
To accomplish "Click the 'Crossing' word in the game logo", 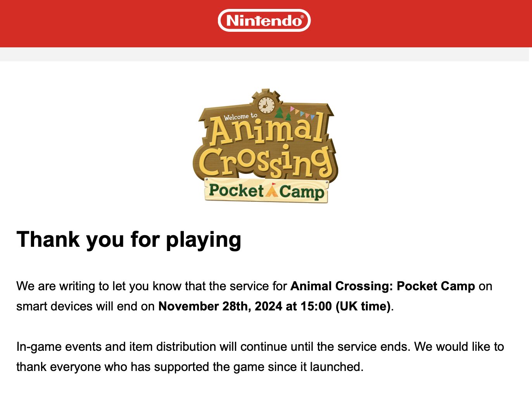I will point(266,161).
